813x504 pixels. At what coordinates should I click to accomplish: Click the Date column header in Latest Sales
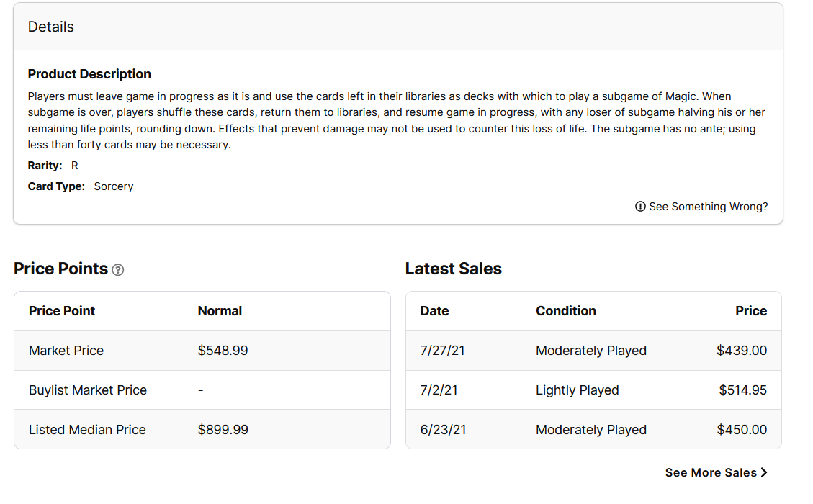point(434,311)
